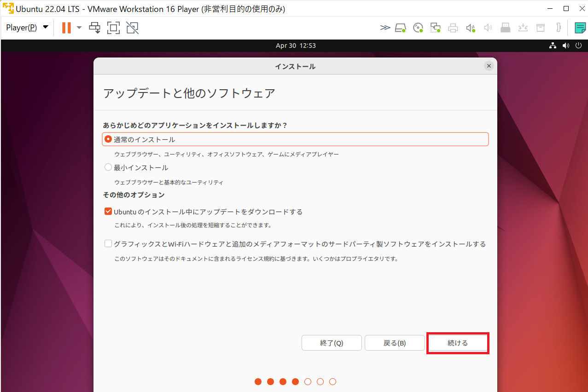Open the Ubuntu power menu icon
The width and height of the screenshot is (588, 392).
tap(578, 46)
